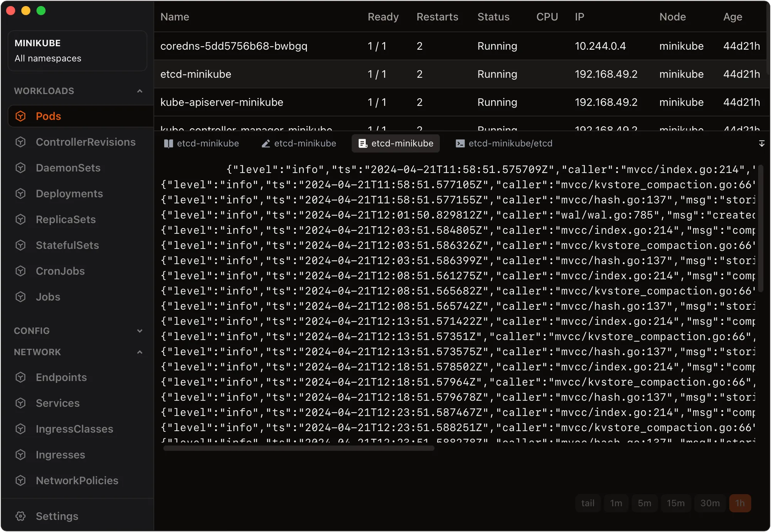
Task: Open CronJobs in the sidebar
Action: pyautogui.click(x=60, y=271)
